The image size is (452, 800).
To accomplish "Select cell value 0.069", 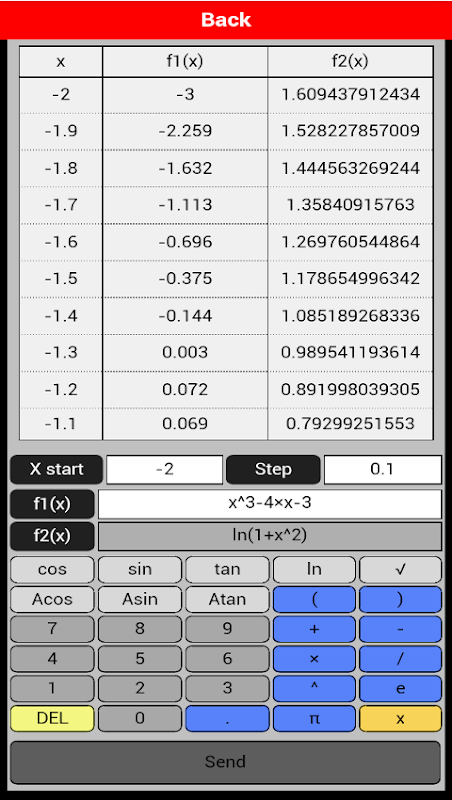I will pyautogui.click(x=185, y=424).
